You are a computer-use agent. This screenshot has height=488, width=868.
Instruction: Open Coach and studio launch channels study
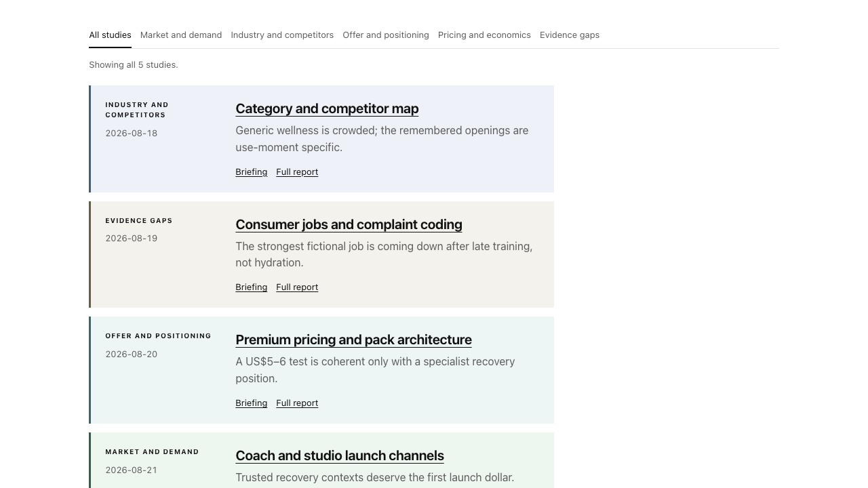point(340,455)
